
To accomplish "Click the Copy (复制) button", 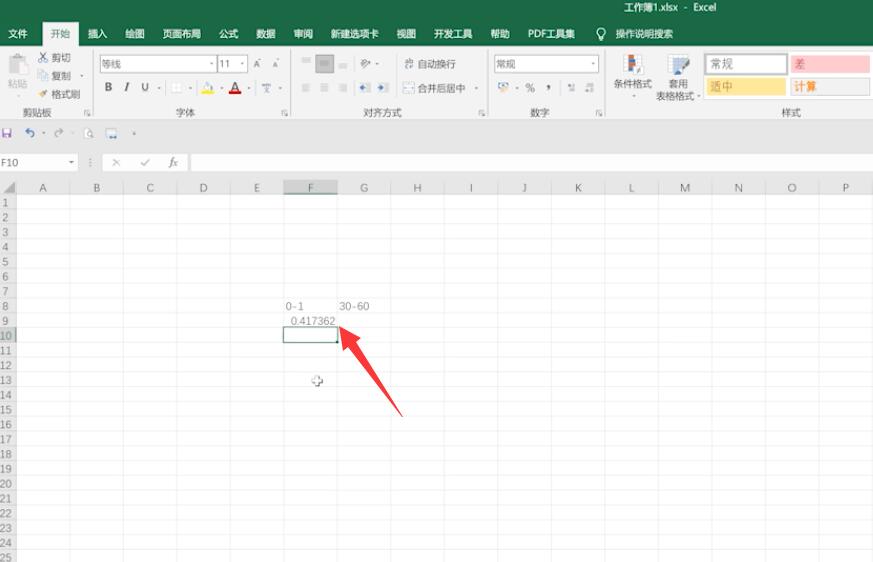I will [54, 76].
